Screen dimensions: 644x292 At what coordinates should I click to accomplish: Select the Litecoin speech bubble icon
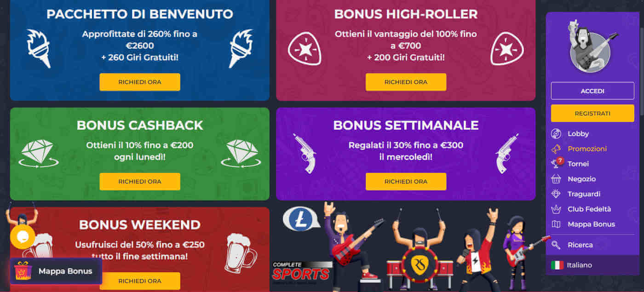point(301,219)
